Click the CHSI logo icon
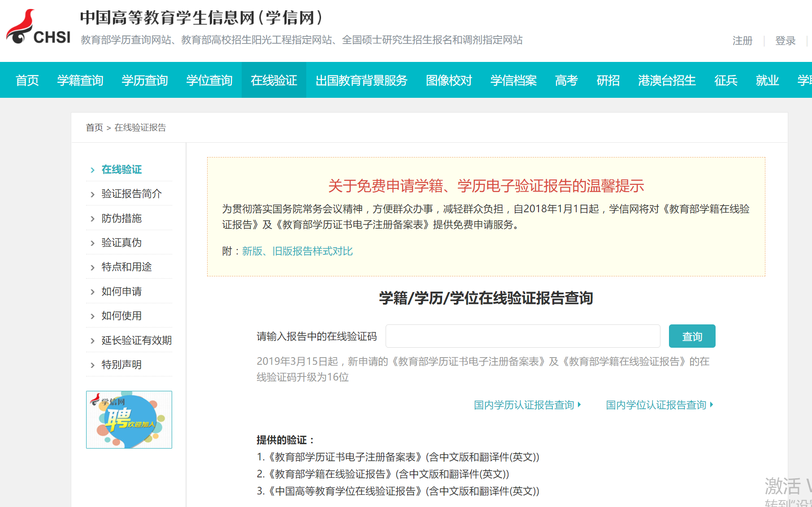 [x=38, y=27]
